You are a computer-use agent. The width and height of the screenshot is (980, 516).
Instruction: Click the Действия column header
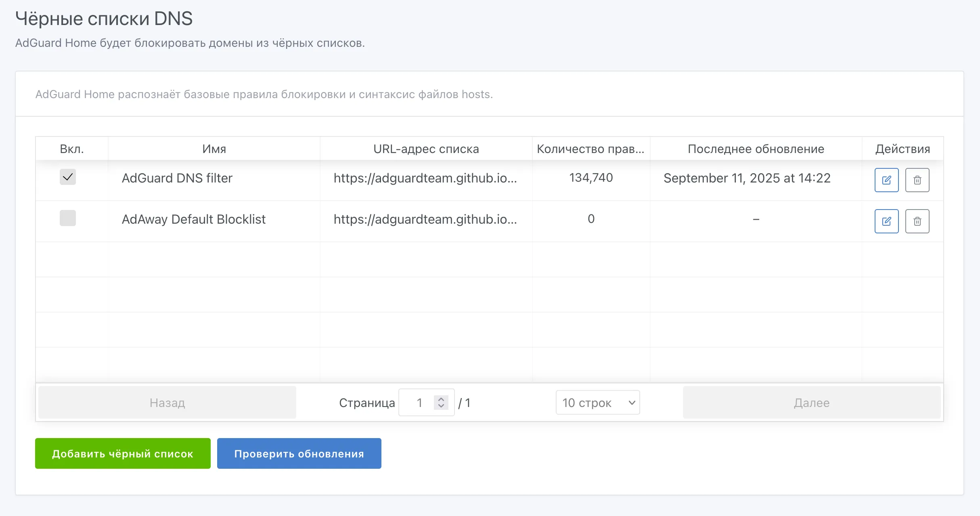tap(903, 149)
